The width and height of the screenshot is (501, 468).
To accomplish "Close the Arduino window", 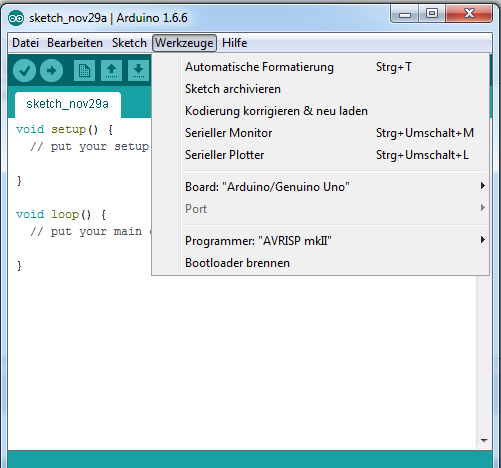I will click(469, 14).
